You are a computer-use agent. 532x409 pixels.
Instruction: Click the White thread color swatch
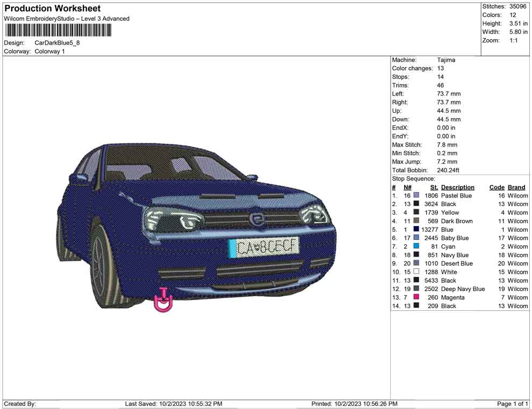click(416, 272)
